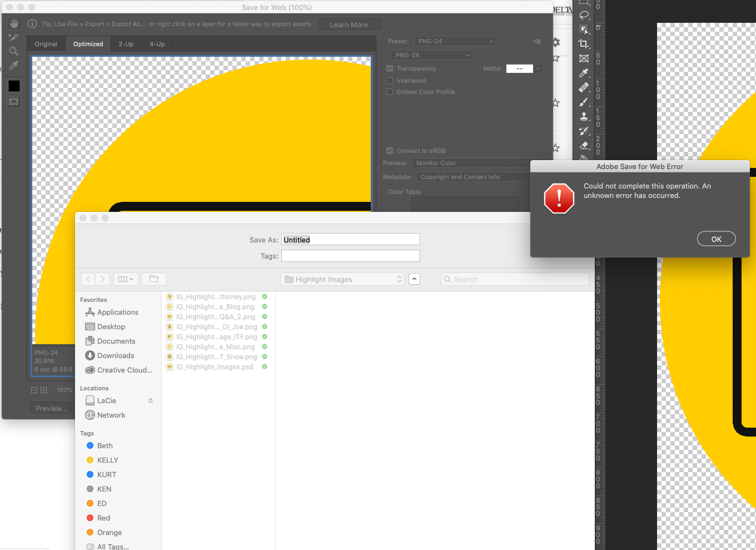Create a new folder in save dialog
The image size is (756, 550).
tap(154, 279)
